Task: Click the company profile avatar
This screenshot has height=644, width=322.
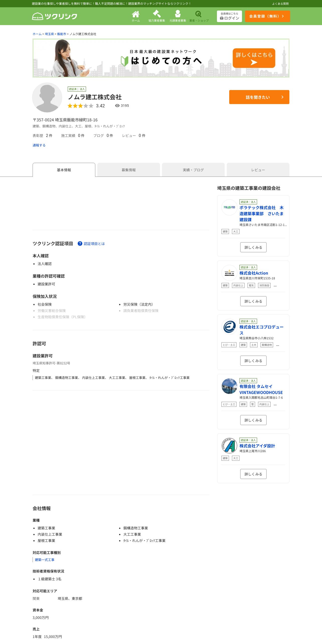Action: tap(47, 98)
